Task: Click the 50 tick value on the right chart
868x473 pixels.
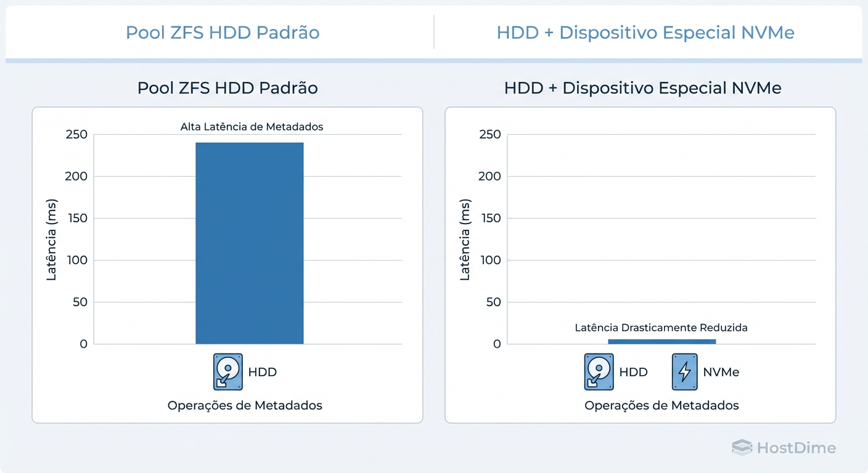Action: click(493, 302)
